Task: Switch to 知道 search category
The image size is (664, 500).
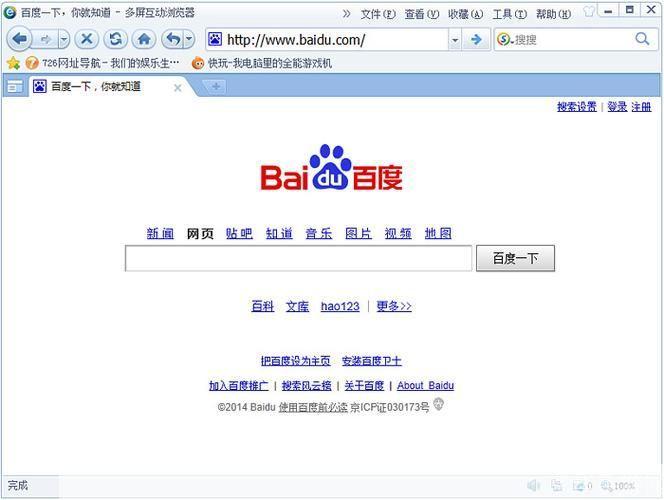Action: tap(279, 233)
